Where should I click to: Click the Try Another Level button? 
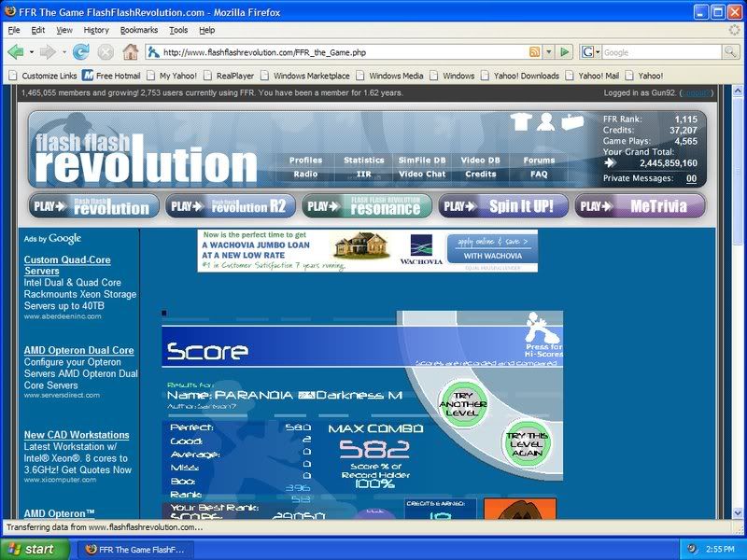pos(458,401)
